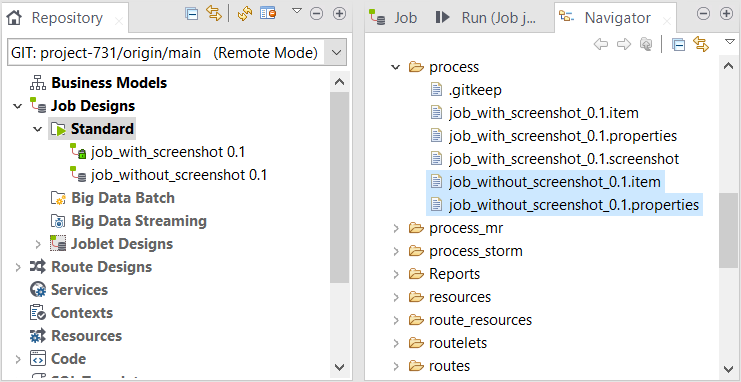The width and height of the screenshot is (741, 382).
Task: Expand the Route Designs node
Action: [x=18, y=267]
